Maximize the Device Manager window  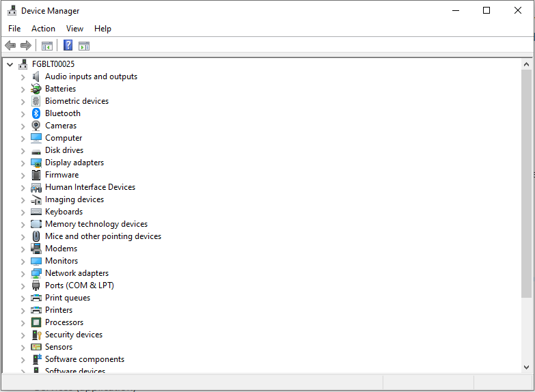click(x=486, y=10)
